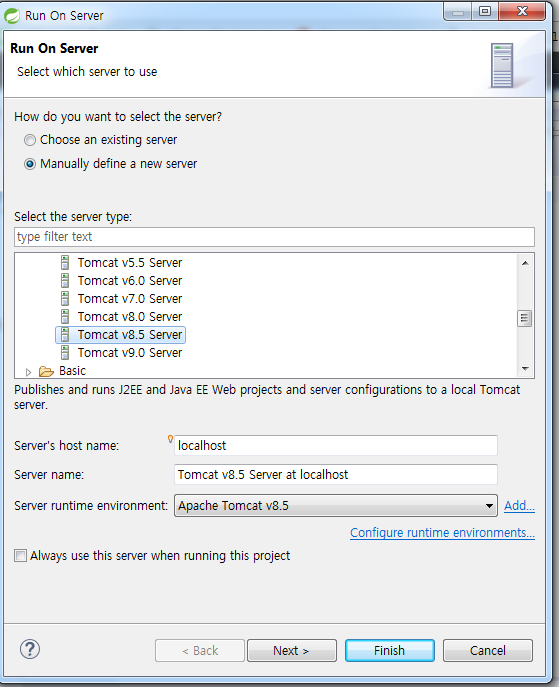Click the Tomcat v8.0 Server icon
559x687 pixels.
tap(65, 316)
